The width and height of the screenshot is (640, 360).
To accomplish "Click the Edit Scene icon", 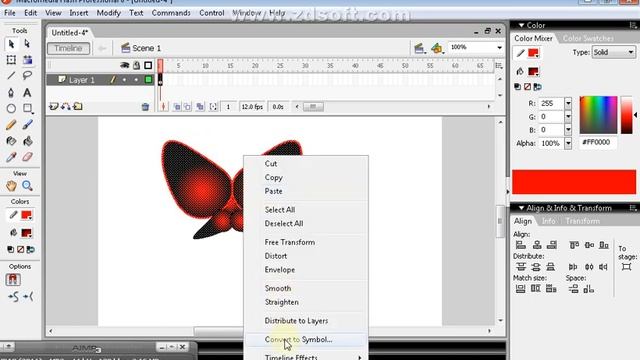I will pos(419,49).
